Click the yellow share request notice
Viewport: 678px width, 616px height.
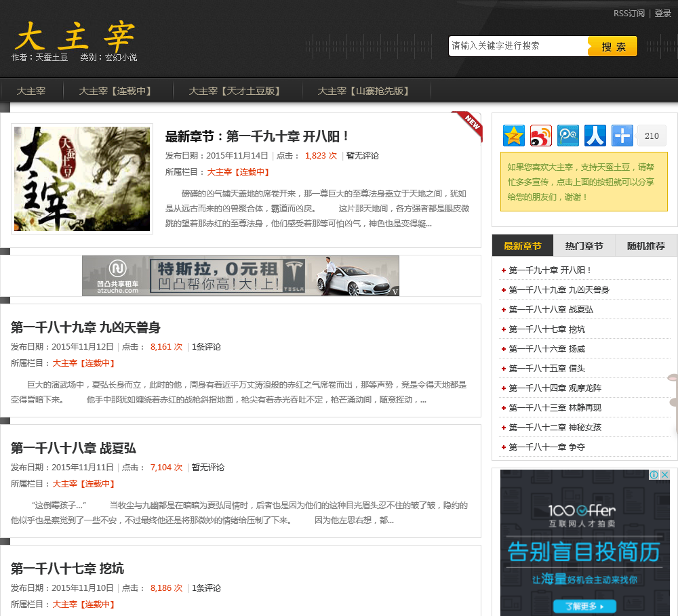point(584,182)
